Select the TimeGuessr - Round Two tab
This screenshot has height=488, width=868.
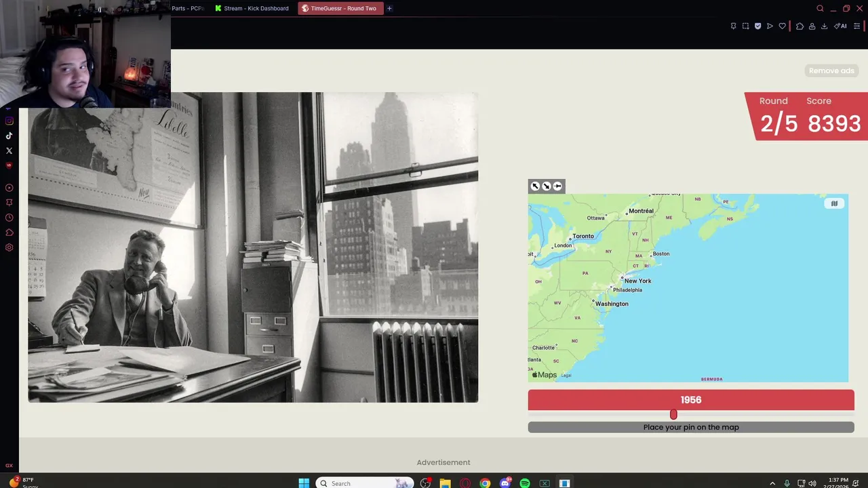pos(340,8)
